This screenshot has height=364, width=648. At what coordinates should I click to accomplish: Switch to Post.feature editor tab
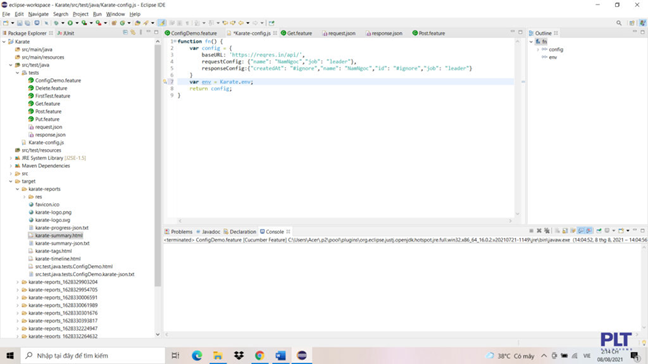tap(429, 33)
